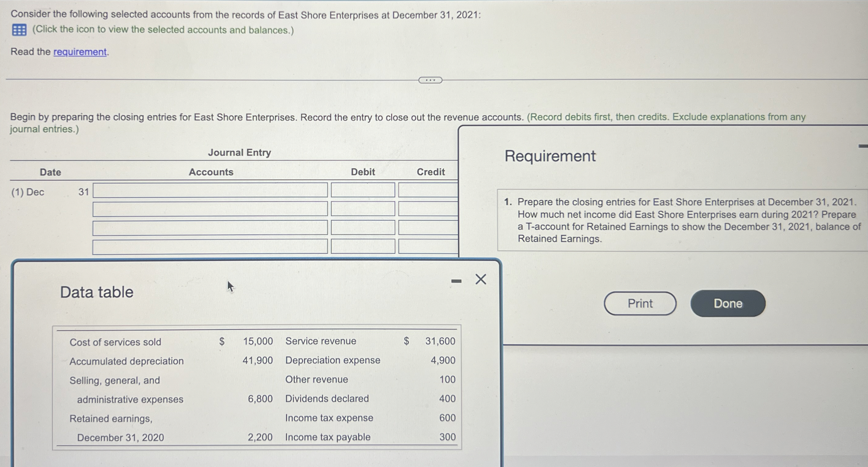Click the 'Requirement' heading
The width and height of the screenshot is (868, 467).
[550, 156]
